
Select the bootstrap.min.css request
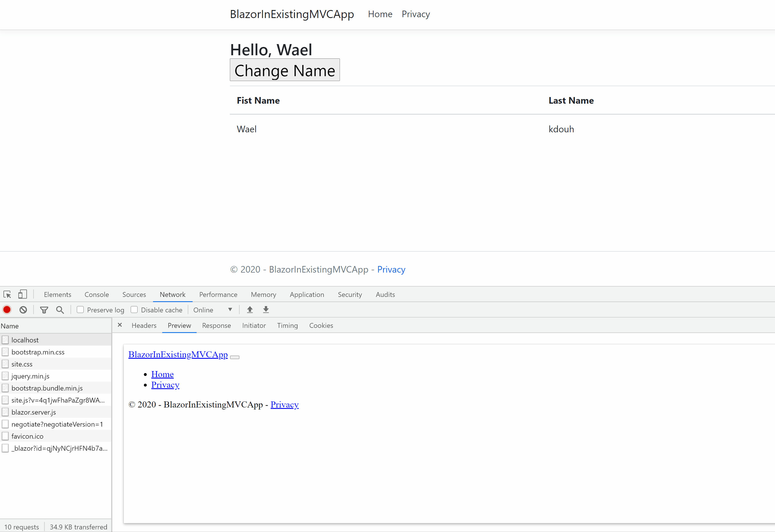pos(38,352)
